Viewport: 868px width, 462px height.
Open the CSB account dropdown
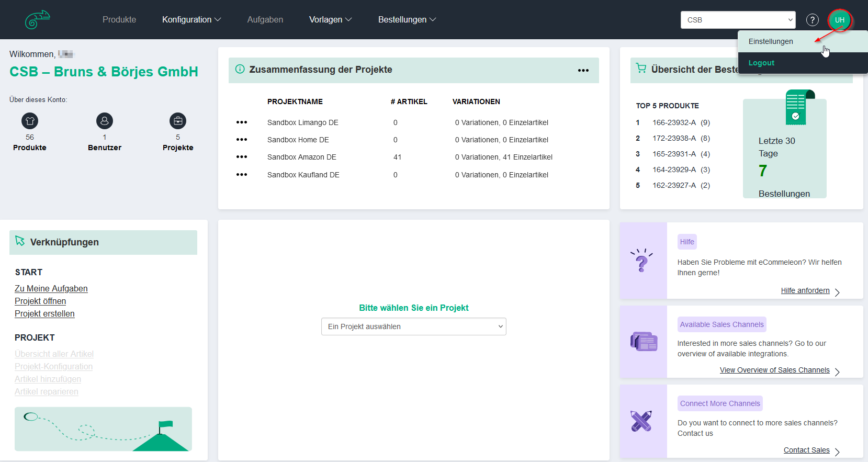tap(738, 20)
